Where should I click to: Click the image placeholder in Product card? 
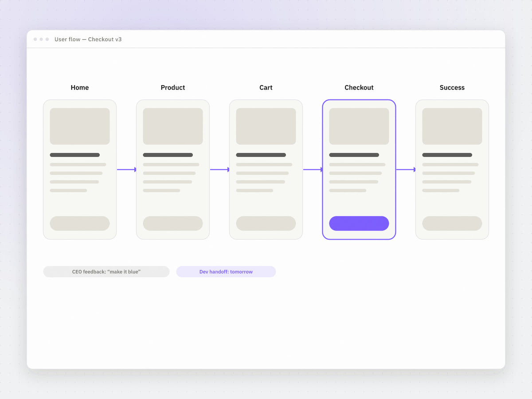click(x=173, y=126)
